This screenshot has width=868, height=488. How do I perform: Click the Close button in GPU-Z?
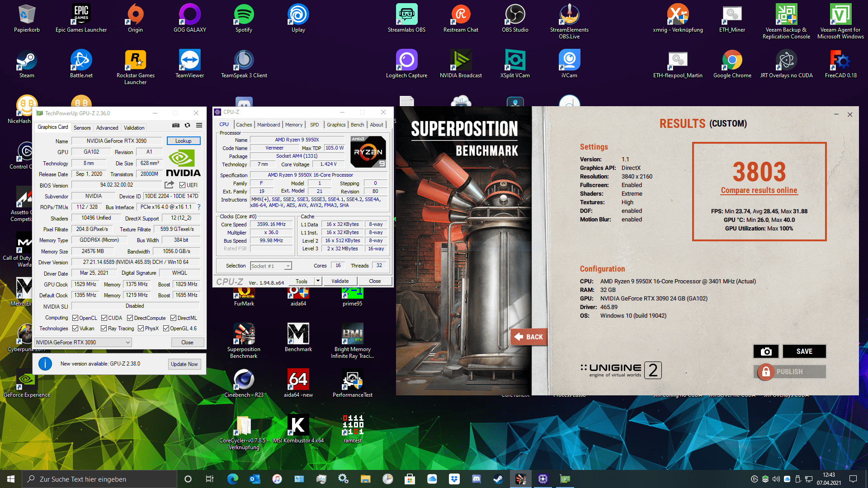pyautogui.click(x=187, y=343)
